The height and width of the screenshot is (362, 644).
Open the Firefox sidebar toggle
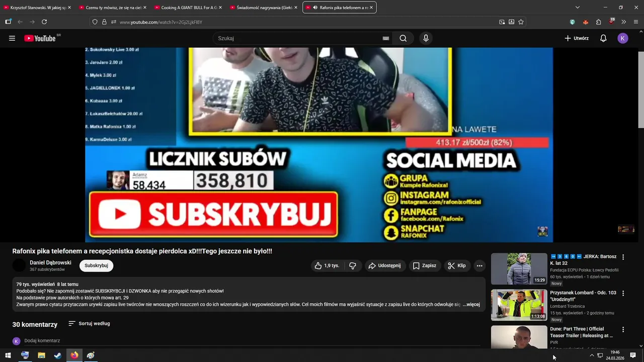(8, 22)
